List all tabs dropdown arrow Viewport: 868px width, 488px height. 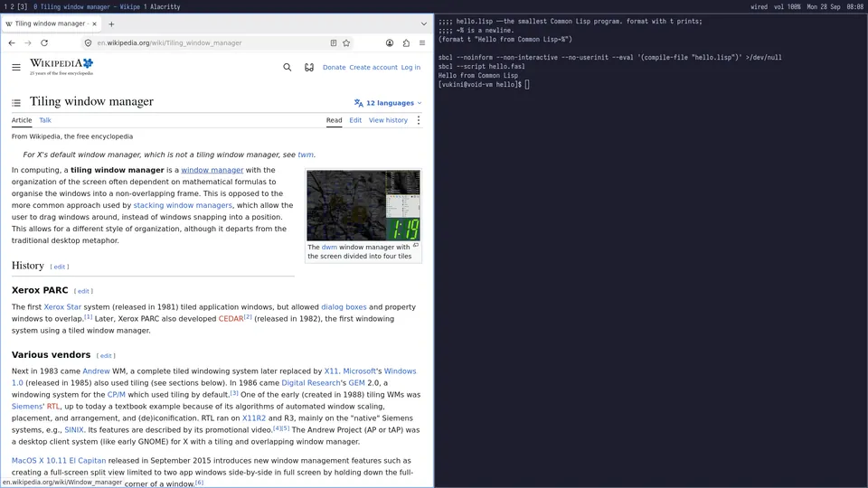[423, 23]
